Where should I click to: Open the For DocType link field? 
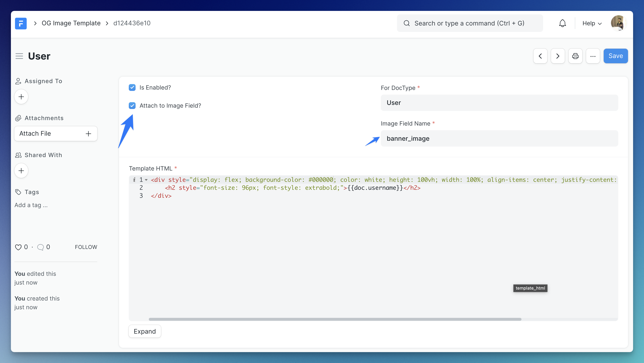click(x=499, y=103)
